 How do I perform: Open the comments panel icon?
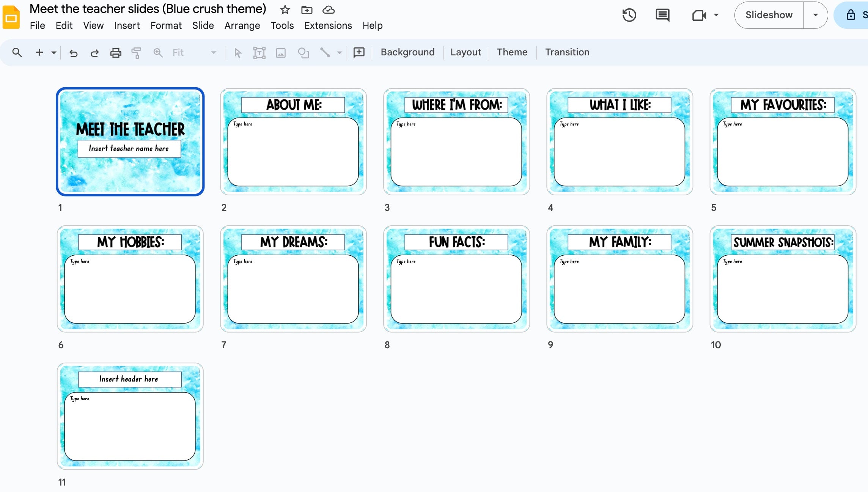pos(662,15)
